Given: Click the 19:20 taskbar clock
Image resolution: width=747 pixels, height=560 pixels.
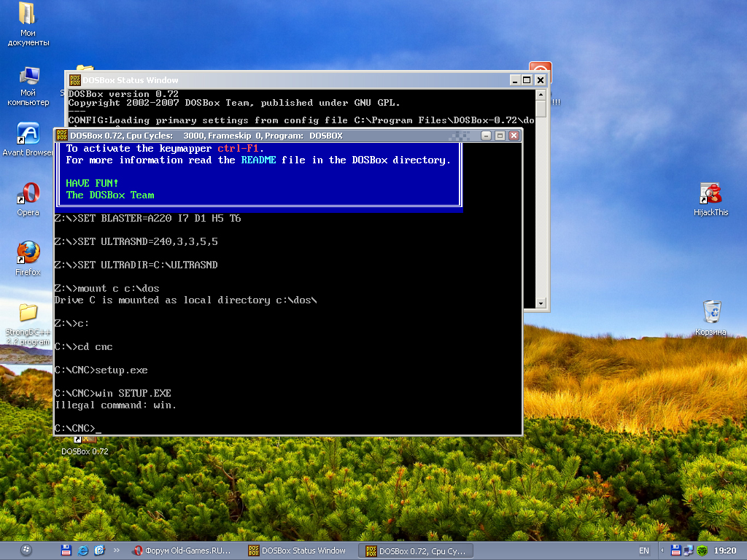Looking at the screenshot, I should coord(725,551).
